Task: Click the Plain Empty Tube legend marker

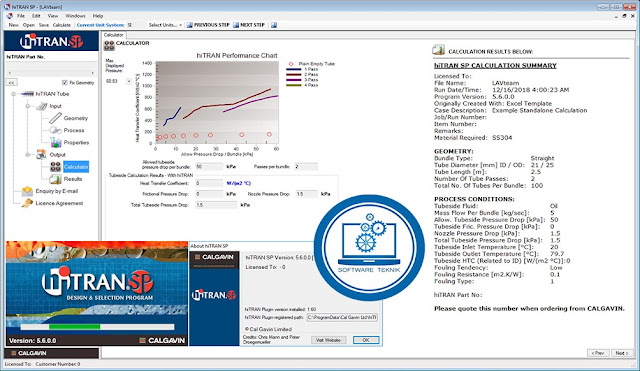Action: pos(291,64)
